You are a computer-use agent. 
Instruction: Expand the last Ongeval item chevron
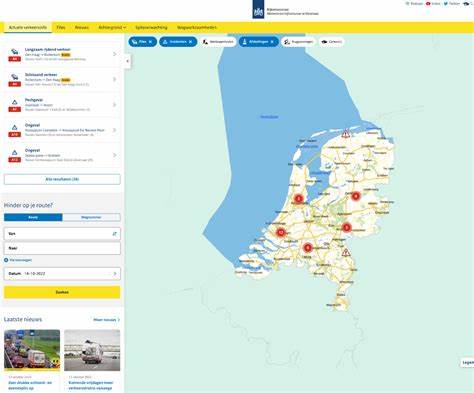pyautogui.click(x=115, y=155)
